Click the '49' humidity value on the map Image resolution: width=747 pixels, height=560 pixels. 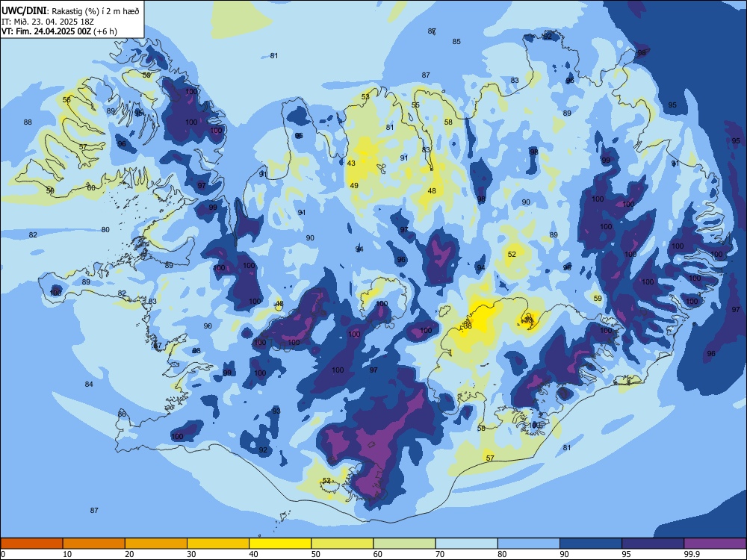(x=354, y=185)
